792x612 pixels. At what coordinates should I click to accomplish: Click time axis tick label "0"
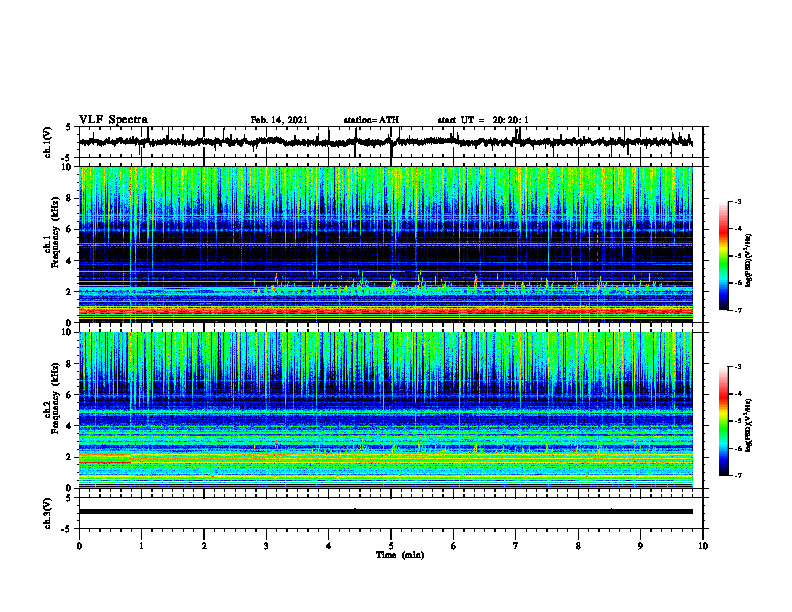click(x=79, y=546)
